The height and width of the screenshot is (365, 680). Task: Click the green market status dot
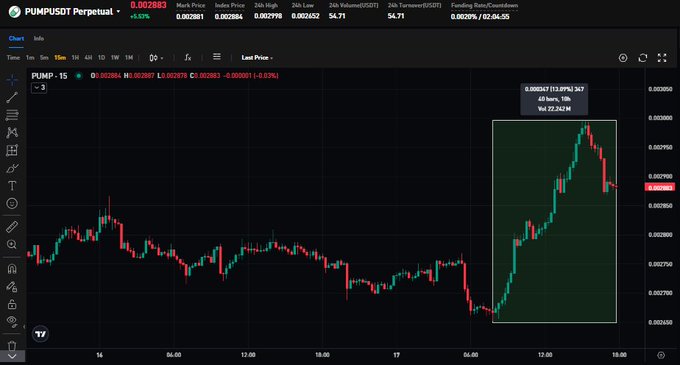78,76
